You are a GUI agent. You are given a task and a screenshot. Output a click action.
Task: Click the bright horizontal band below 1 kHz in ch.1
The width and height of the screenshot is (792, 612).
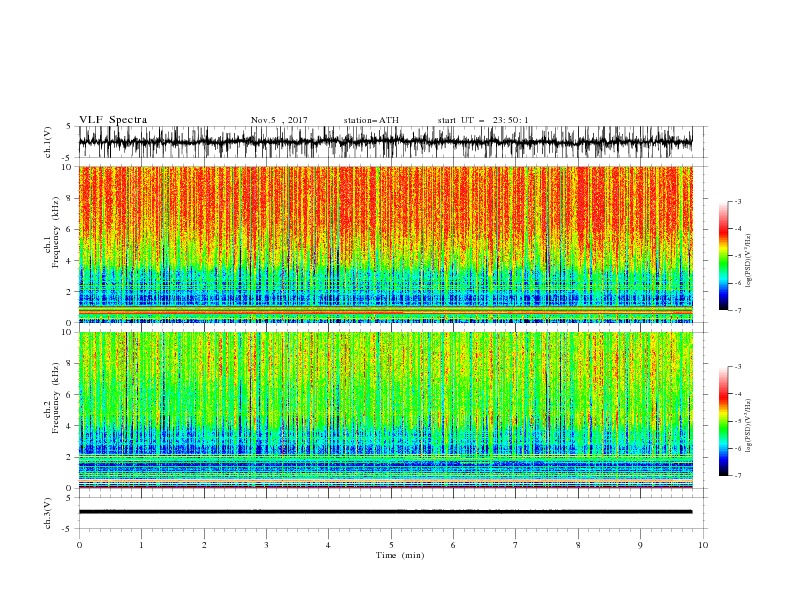click(x=385, y=312)
